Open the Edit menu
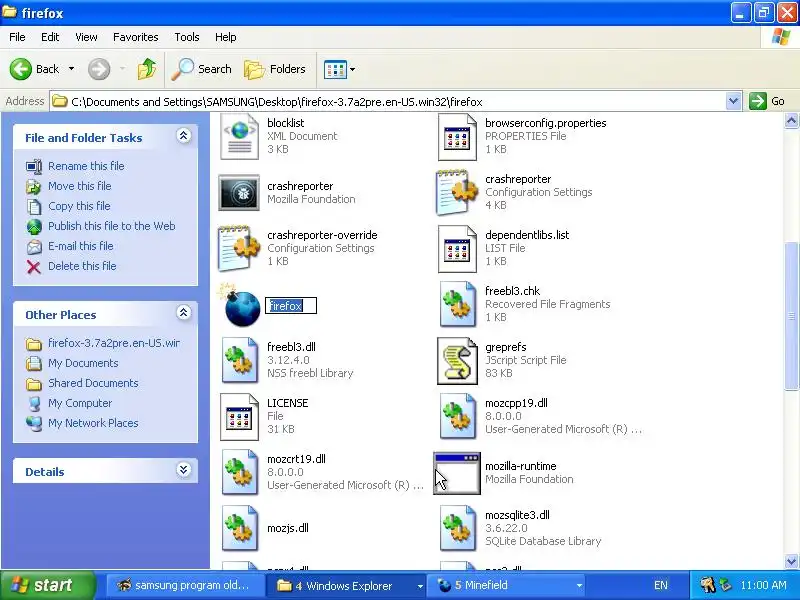The height and width of the screenshot is (600, 800). [50, 37]
